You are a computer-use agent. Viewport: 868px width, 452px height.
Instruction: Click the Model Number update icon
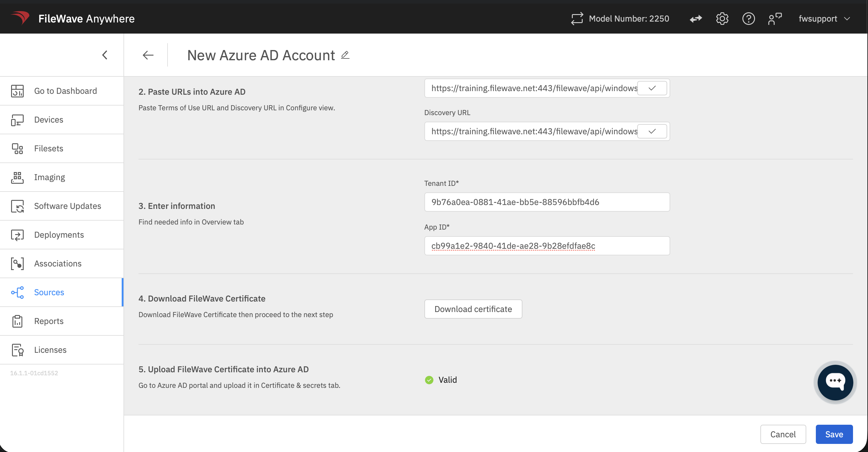(x=577, y=19)
